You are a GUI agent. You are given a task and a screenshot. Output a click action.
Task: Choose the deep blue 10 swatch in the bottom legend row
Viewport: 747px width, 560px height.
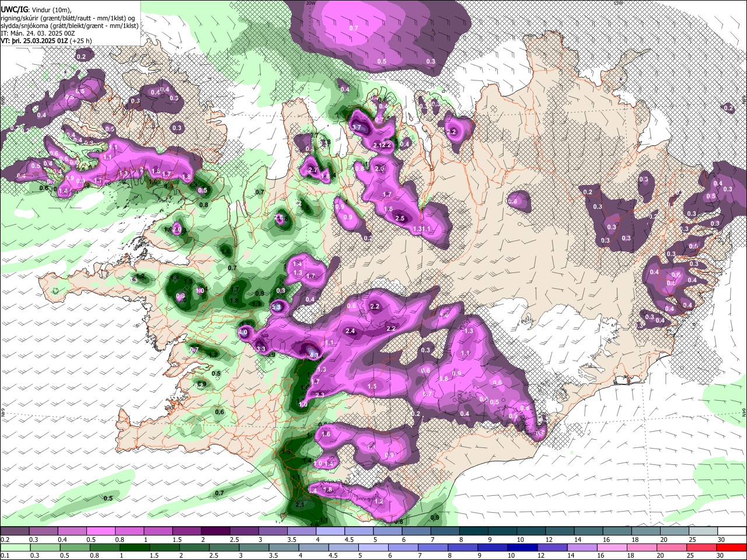click(x=522, y=547)
